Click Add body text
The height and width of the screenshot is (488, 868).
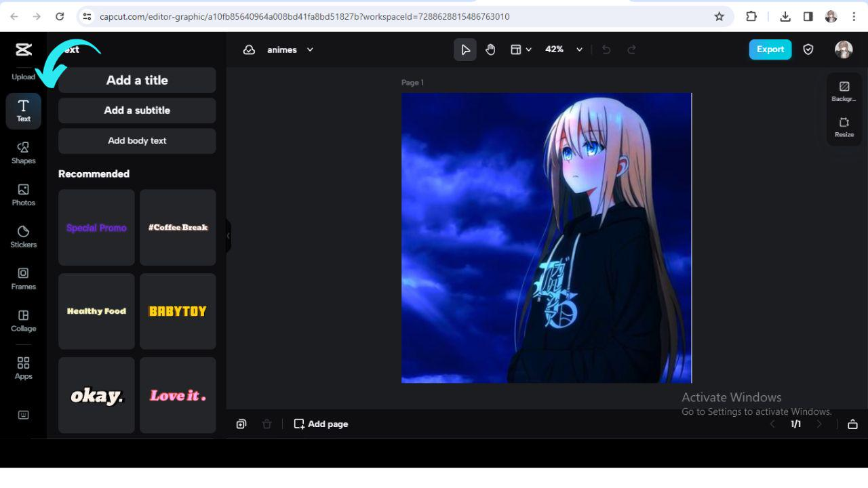[137, 141]
